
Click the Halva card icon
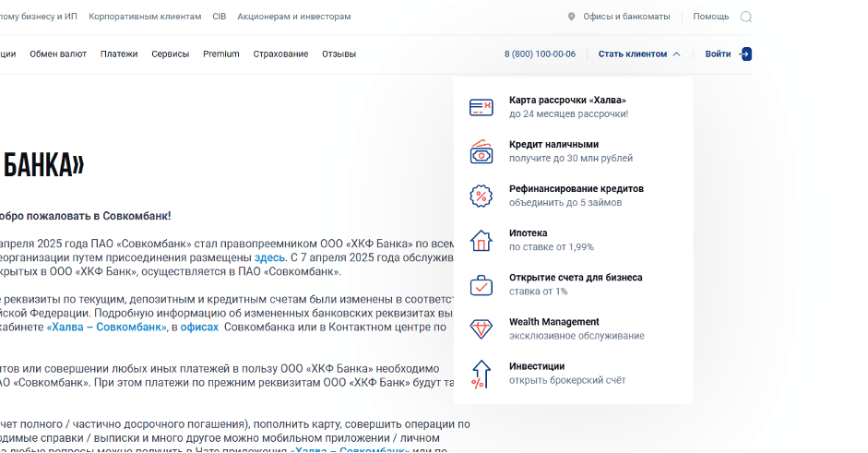click(482, 107)
